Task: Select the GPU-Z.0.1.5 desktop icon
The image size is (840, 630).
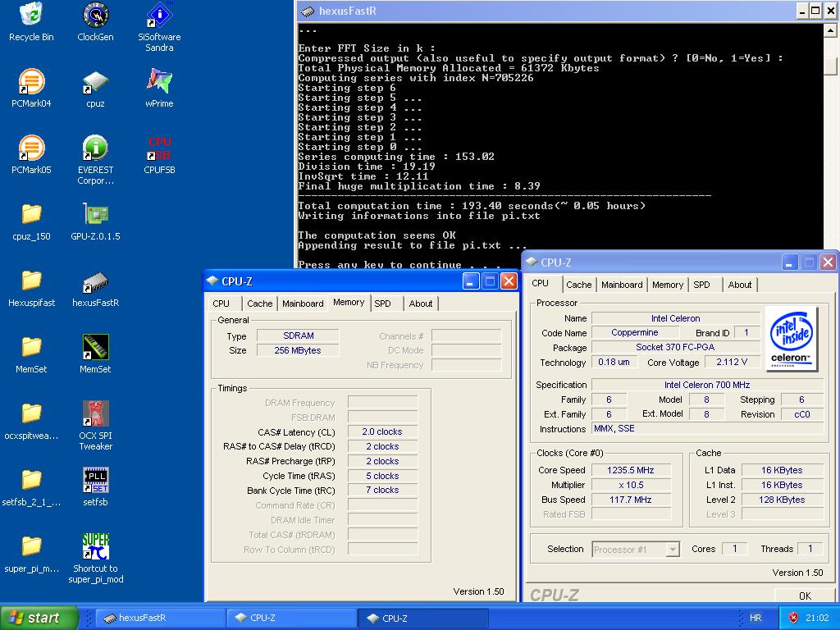Action: [x=95, y=214]
